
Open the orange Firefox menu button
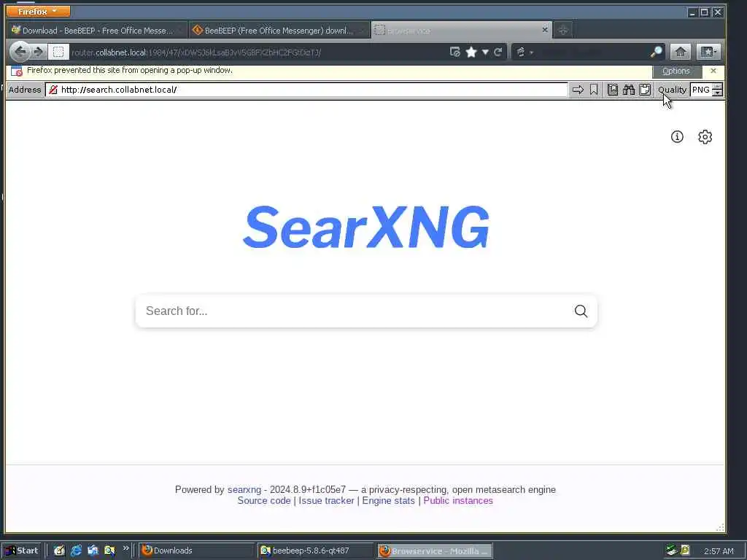(38, 11)
